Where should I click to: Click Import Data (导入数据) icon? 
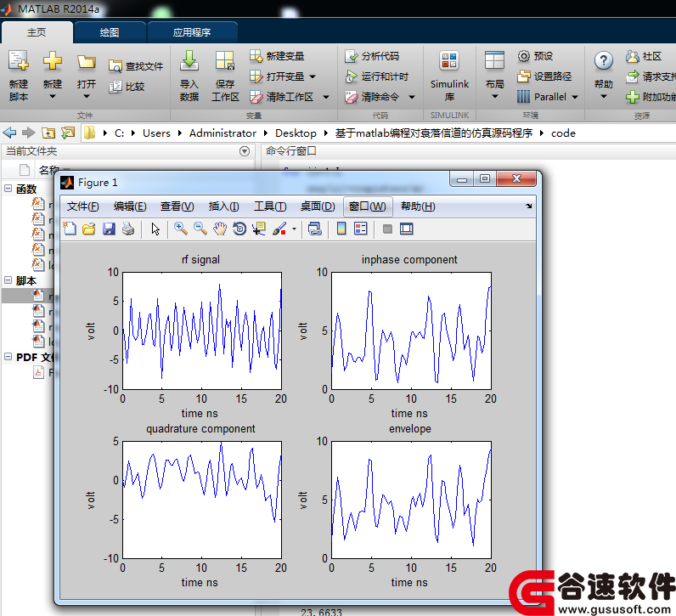click(x=189, y=61)
